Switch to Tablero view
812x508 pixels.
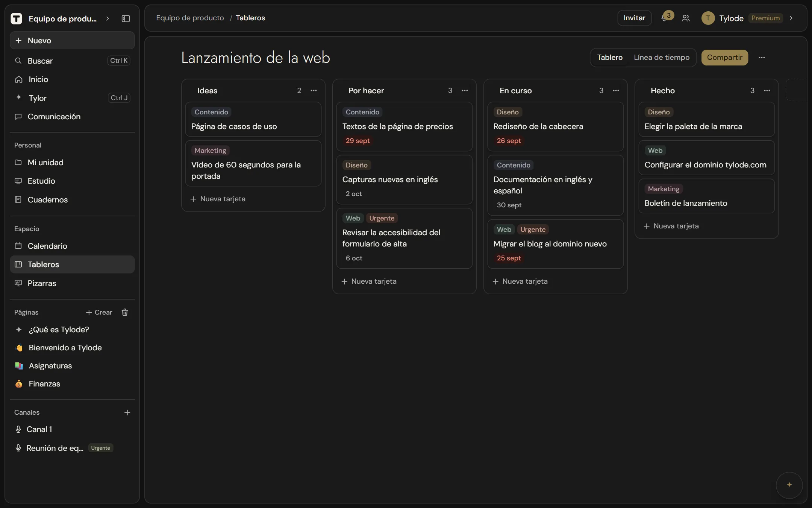(610, 58)
